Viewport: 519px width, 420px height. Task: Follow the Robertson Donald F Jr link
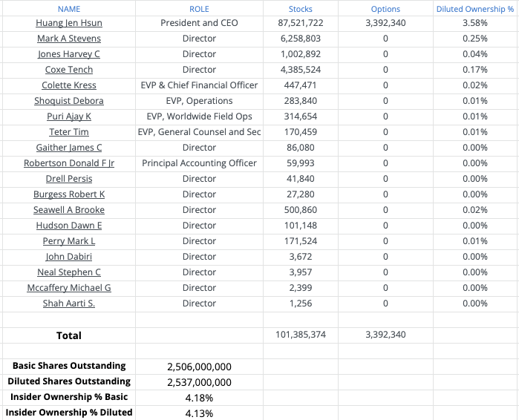[x=69, y=163]
